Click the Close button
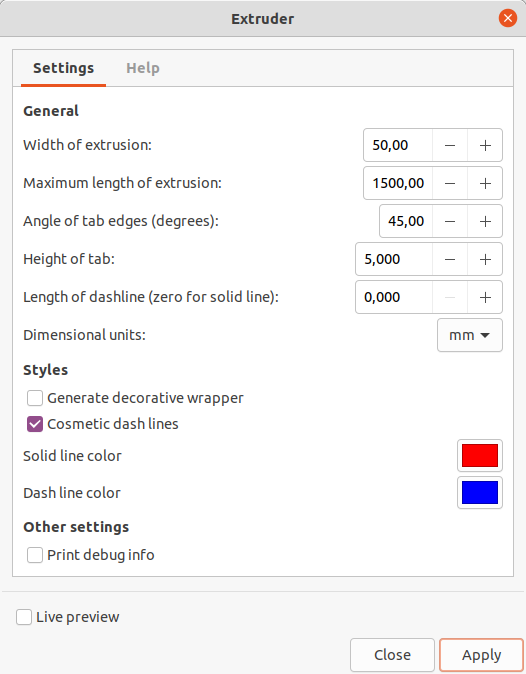 coord(392,655)
